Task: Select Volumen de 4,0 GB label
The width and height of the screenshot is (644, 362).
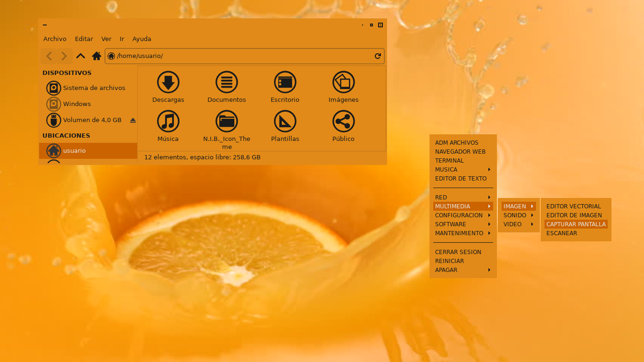Action: tap(92, 120)
